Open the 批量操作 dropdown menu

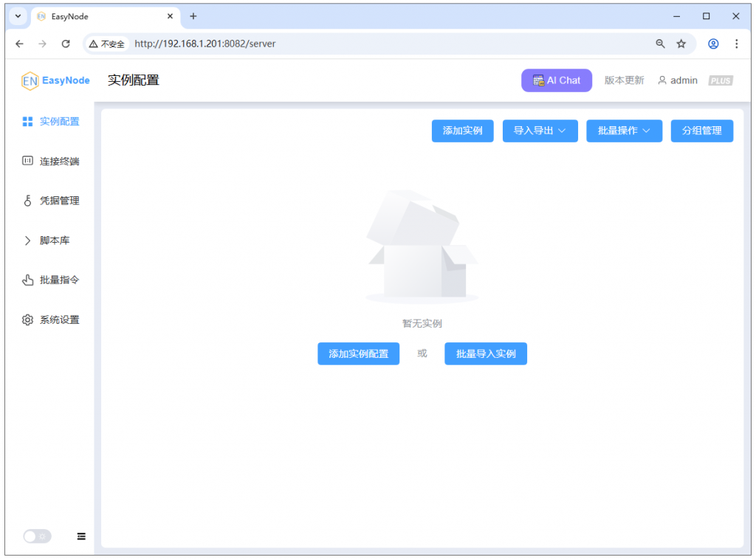point(625,131)
